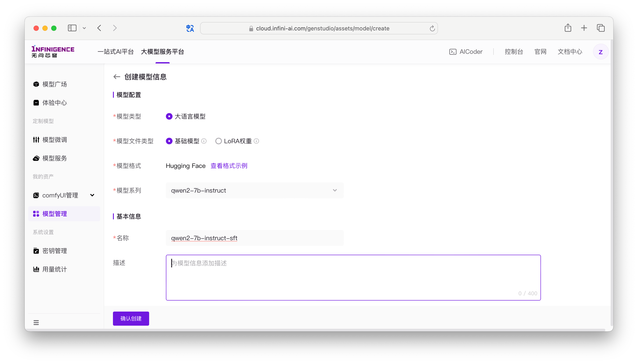The width and height of the screenshot is (638, 364).
Task: Click the 基本信息 section heading
Action: [x=129, y=217]
